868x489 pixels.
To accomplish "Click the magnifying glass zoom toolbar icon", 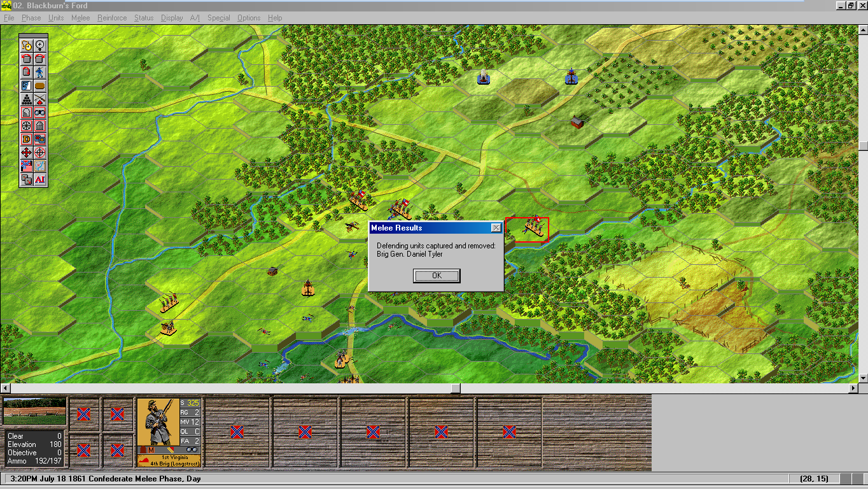I will click(x=39, y=45).
